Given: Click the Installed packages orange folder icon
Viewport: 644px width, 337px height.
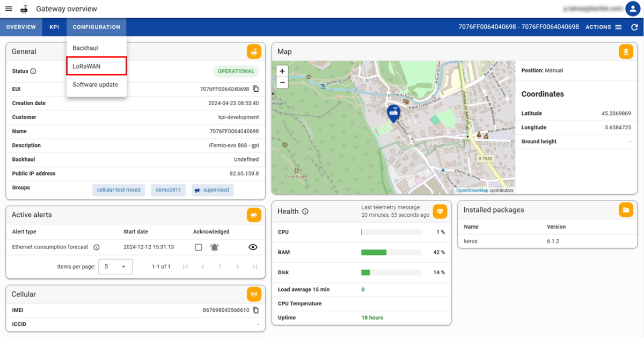Looking at the screenshot, I should pos(626,210).
